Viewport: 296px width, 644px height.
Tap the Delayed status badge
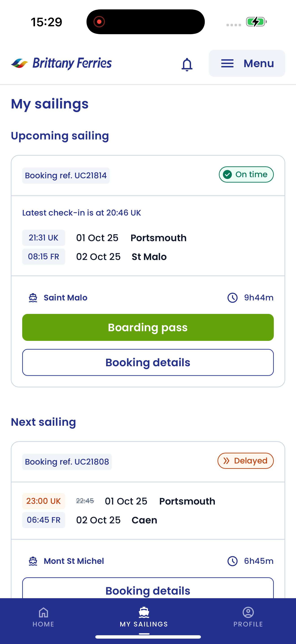[246, 461]
